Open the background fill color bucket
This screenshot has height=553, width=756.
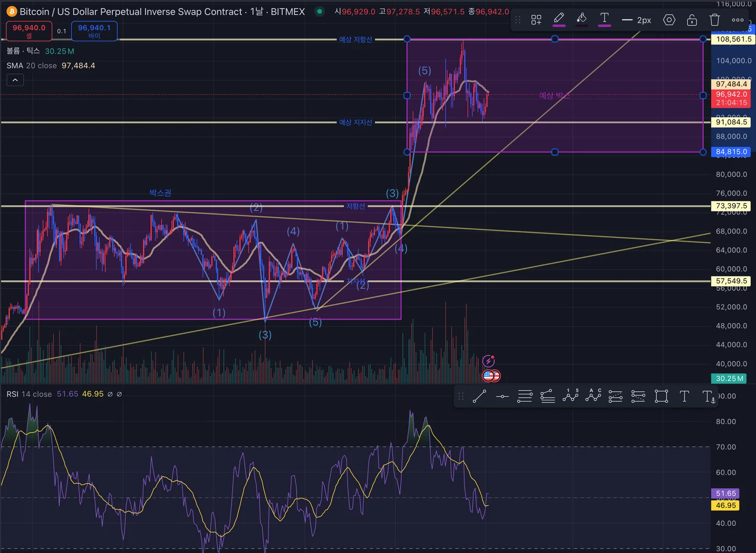pyautogui.click(x=581, y=19)
